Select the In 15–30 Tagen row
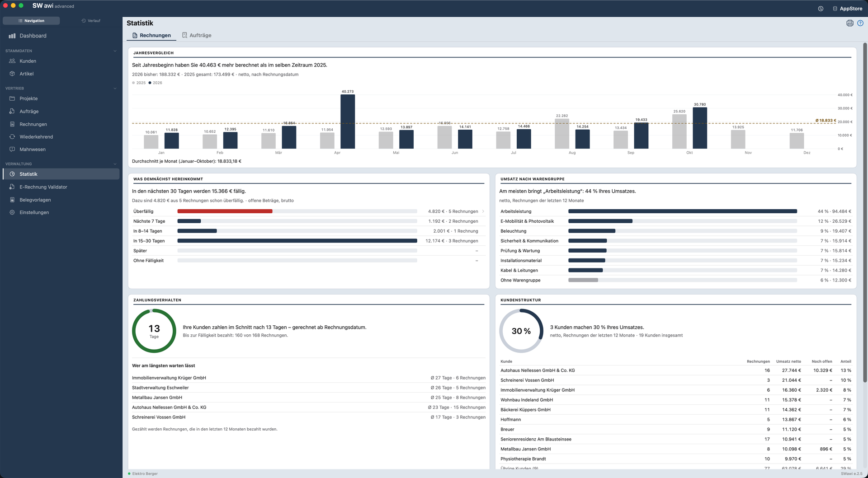868x478 pixels. tap(309, 241)
